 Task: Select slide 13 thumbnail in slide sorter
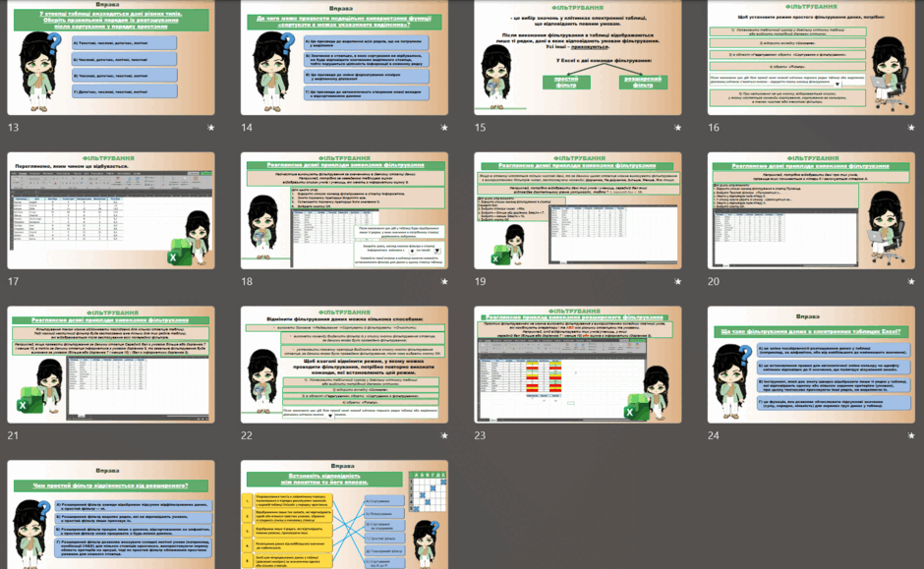coord(111,57)
